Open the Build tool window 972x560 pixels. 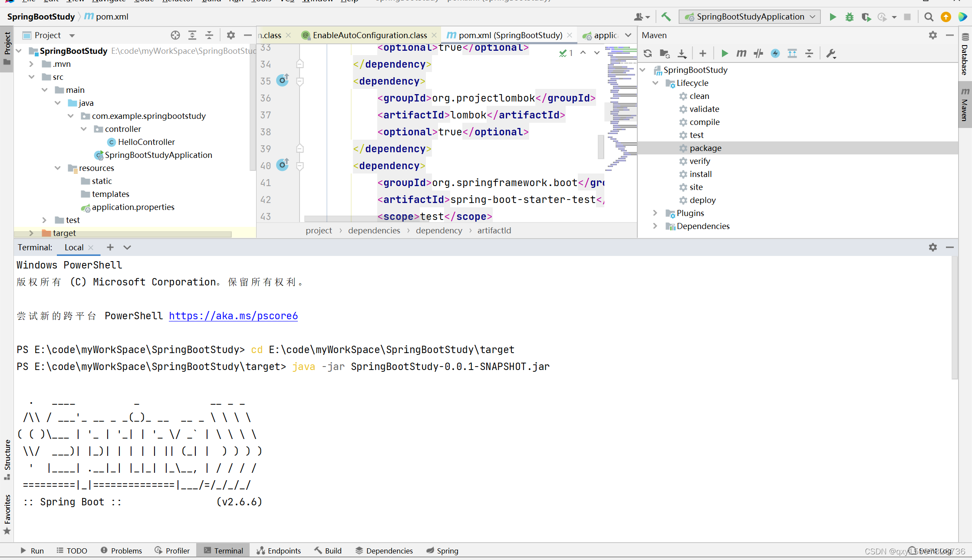[328, 550]
